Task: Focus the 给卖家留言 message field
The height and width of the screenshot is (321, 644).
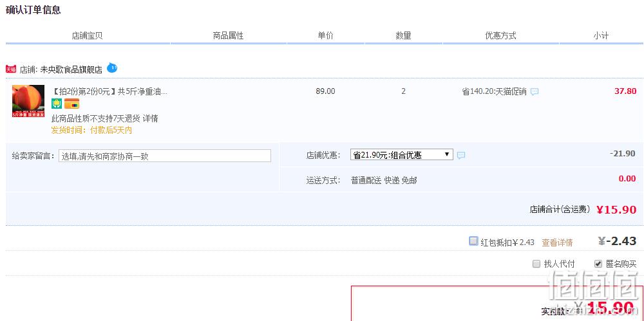Action: 165,156
